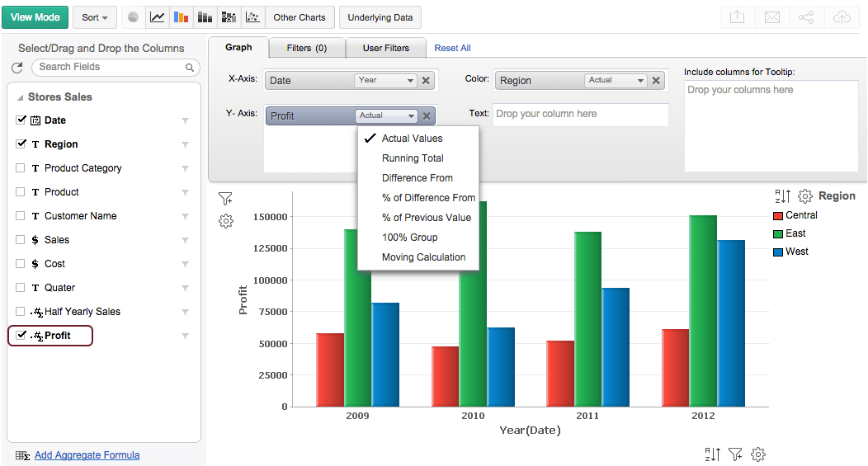Choose the scatter plot chart icon
The width and height of the screenshot is (868, 466).
click(254, 17)
